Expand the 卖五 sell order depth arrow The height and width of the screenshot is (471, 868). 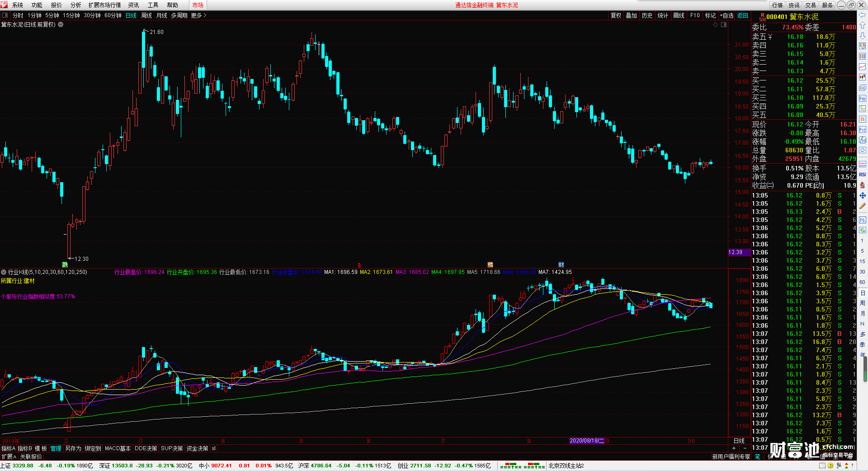[x=770, y=37]
